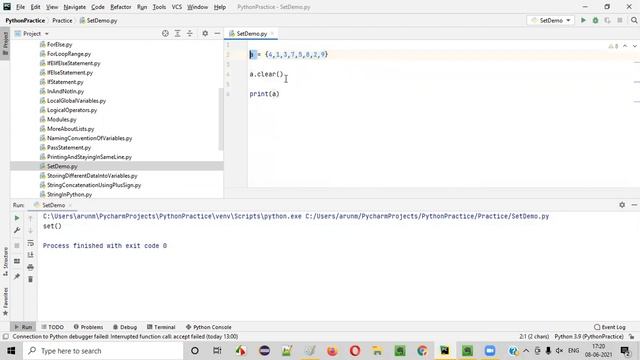Image resolution: width=640 pixels, height=360 pixels.
Task: Open Search Everywhere magnifier icon
Action: point(634,20)
